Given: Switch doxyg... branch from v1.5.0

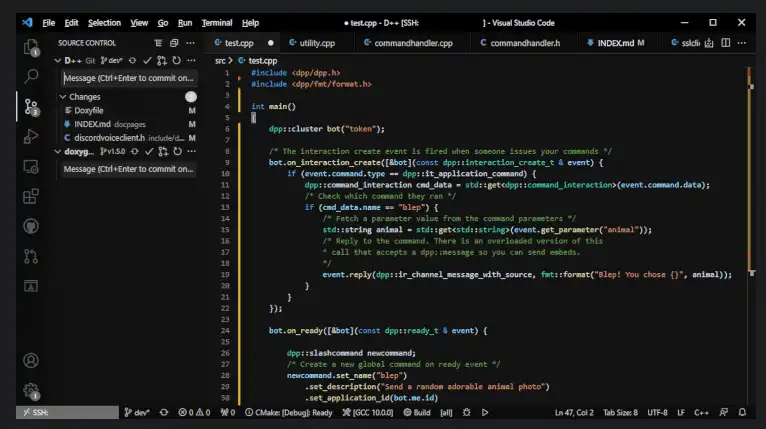Looking at the screenshot, I should [112, 151].
